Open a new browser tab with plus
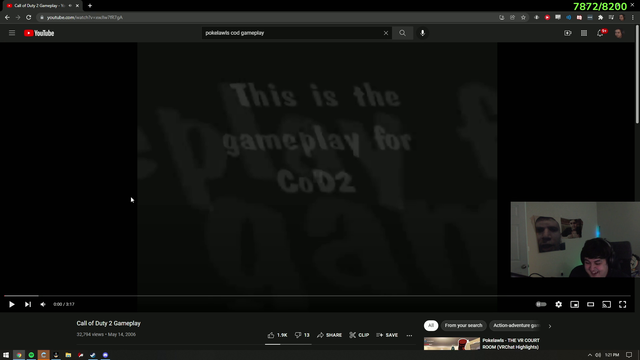The height and width of the screenshot is (360, 640). pyautogui.click(x=90, y=6)
